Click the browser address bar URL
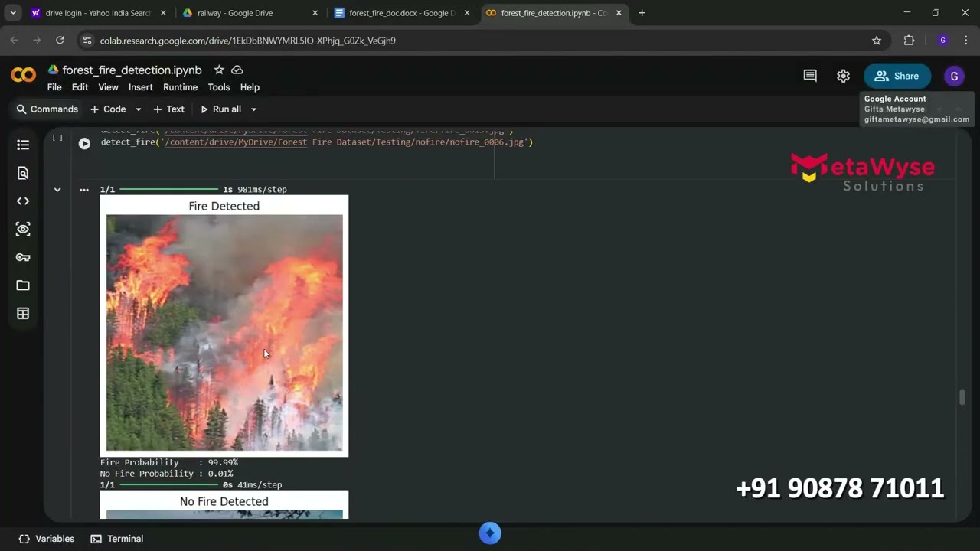 coord(248,41)
